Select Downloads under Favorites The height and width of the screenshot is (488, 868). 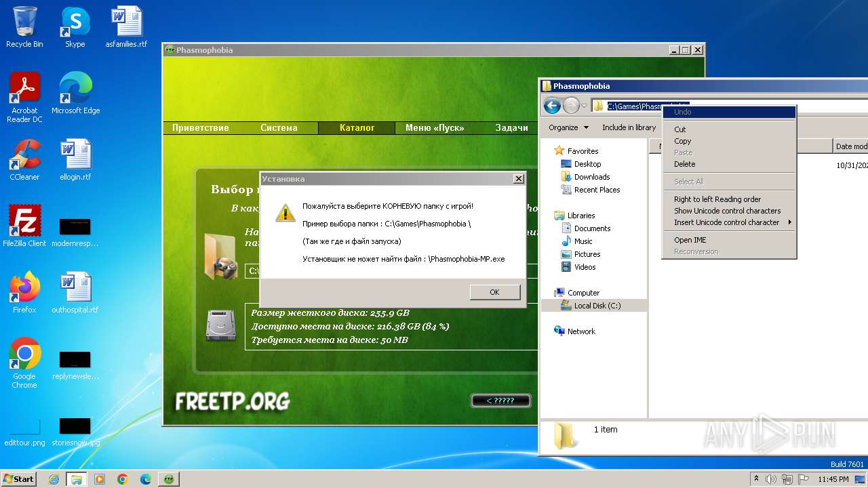pos(592,177)
